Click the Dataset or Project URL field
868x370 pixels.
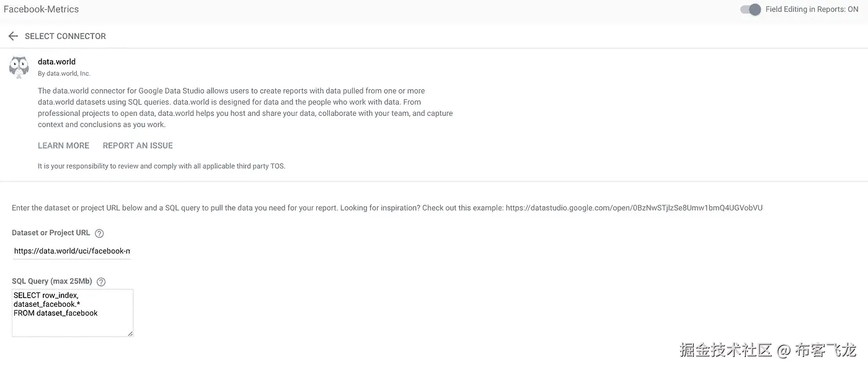(x=72, y=251)
